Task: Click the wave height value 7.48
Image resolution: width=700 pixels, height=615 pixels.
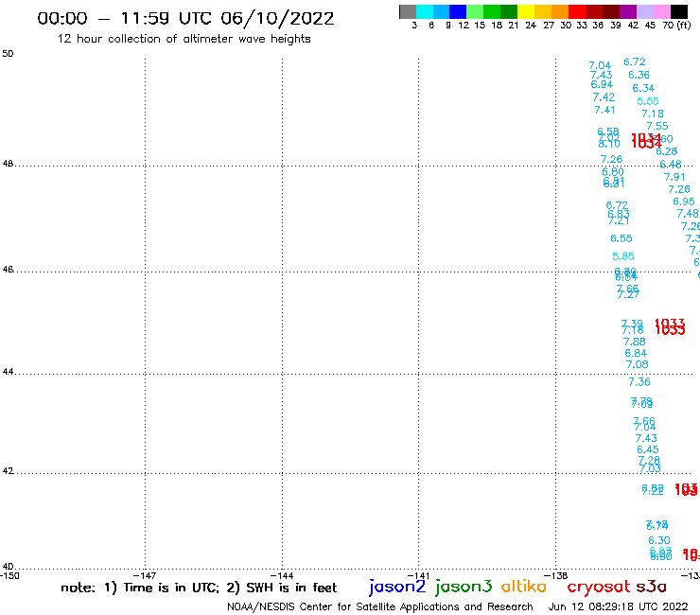Action: tap(688, 214)
